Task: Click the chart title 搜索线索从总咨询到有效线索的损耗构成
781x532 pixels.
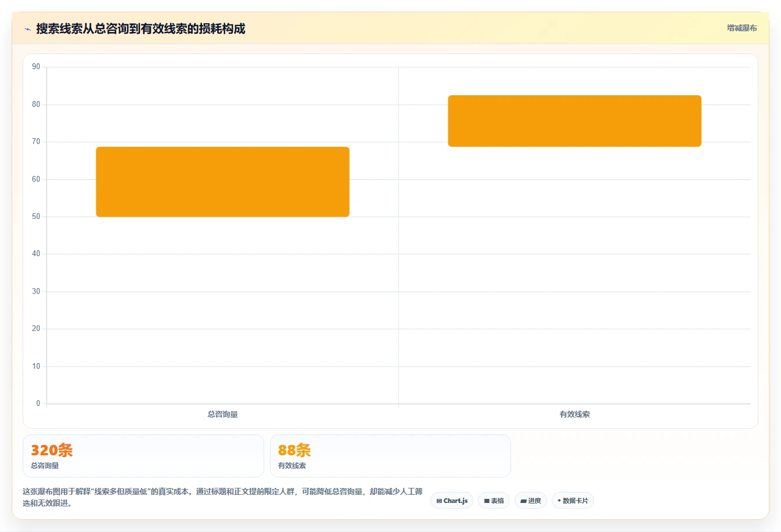Action: pyautogui.click(x=141, y=28)
